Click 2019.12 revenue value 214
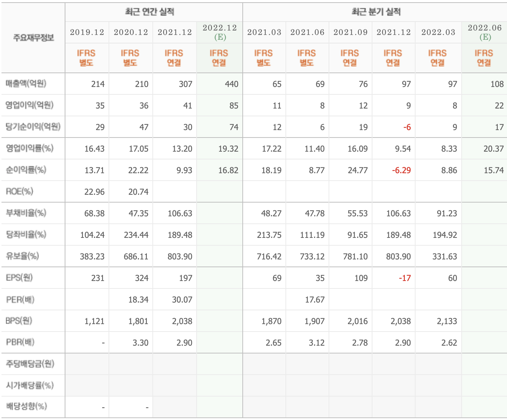 (98, 84)
